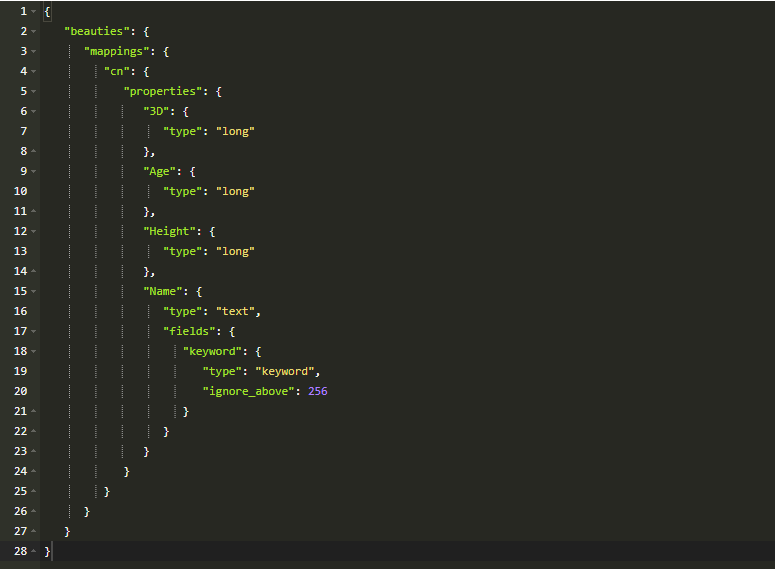Click the "beauties" key text

tap(97, 31)
